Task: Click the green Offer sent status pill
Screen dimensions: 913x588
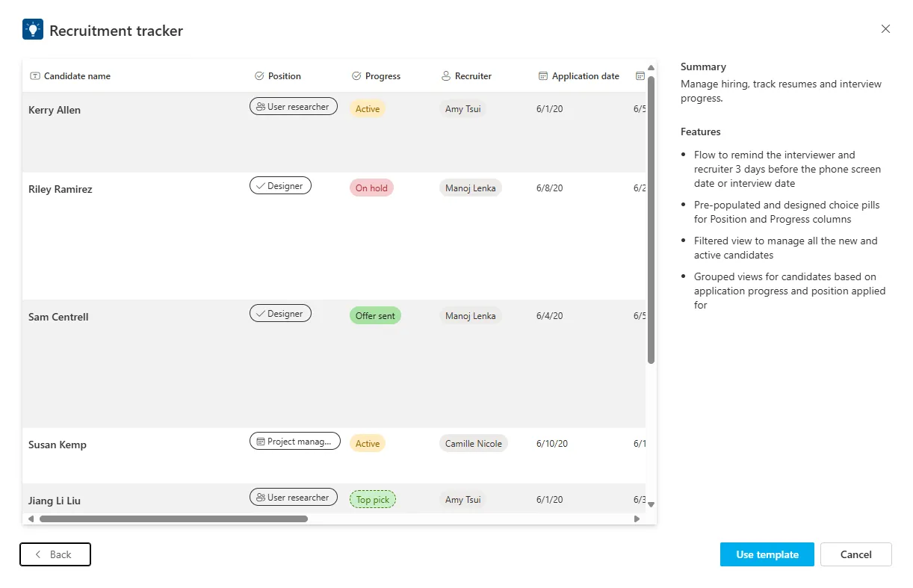Action: click(x=374, y=315)
